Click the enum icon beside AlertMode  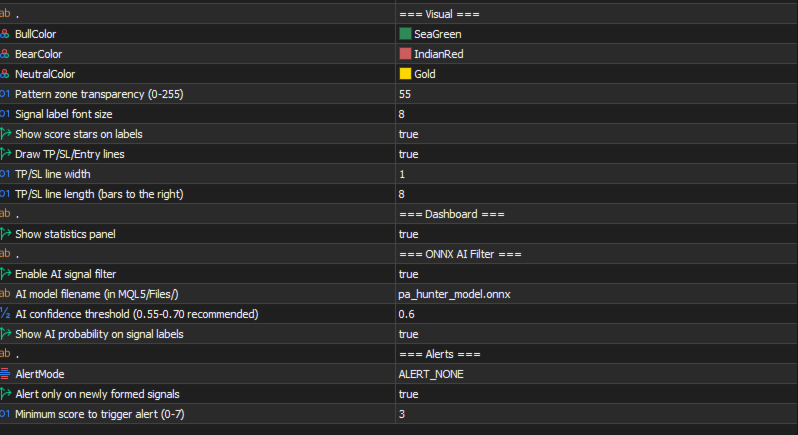[x=5, y=374]
